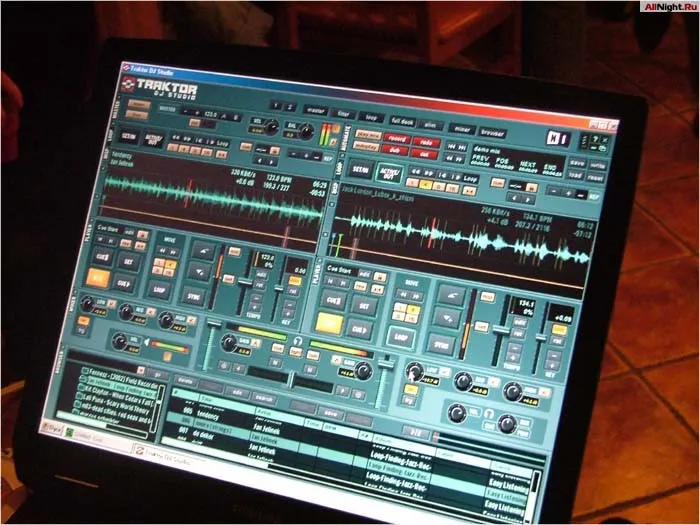Click left deck CUE pause button
Image resolution: width=700 pixels, height=525 pixels.
(x=103, y=258)
